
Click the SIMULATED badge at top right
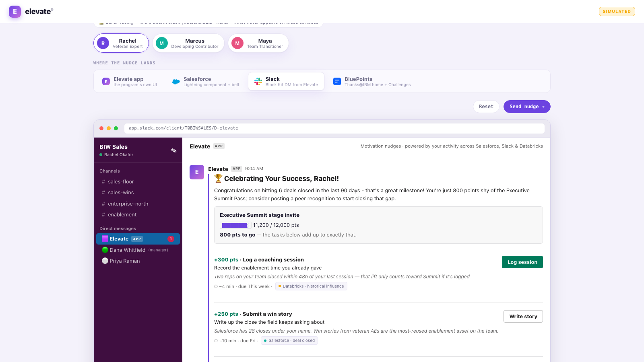[617, 11]
